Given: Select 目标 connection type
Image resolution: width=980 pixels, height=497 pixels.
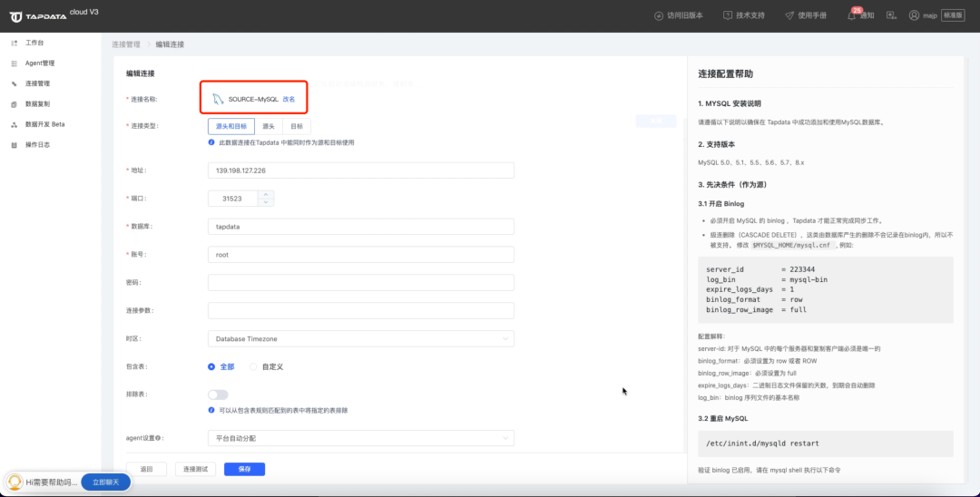Looking at the screenshot, I should [x=297, y=126].
